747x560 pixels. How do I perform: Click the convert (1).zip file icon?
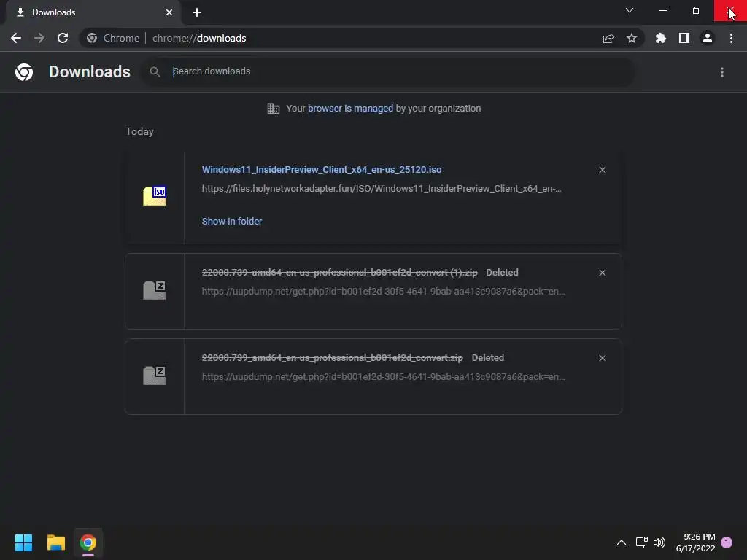pyautogui.click(x=155, y=290)
